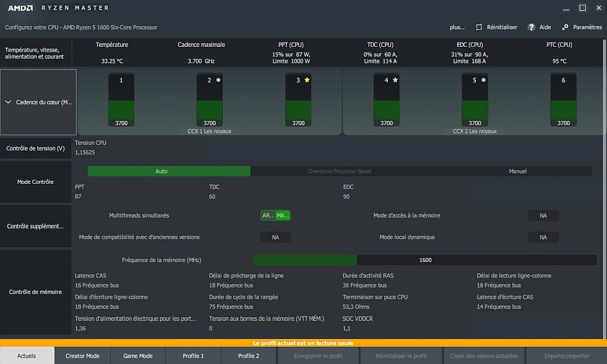
Task: Click the memory frequency slider at 1600
Action: point(425,260)
